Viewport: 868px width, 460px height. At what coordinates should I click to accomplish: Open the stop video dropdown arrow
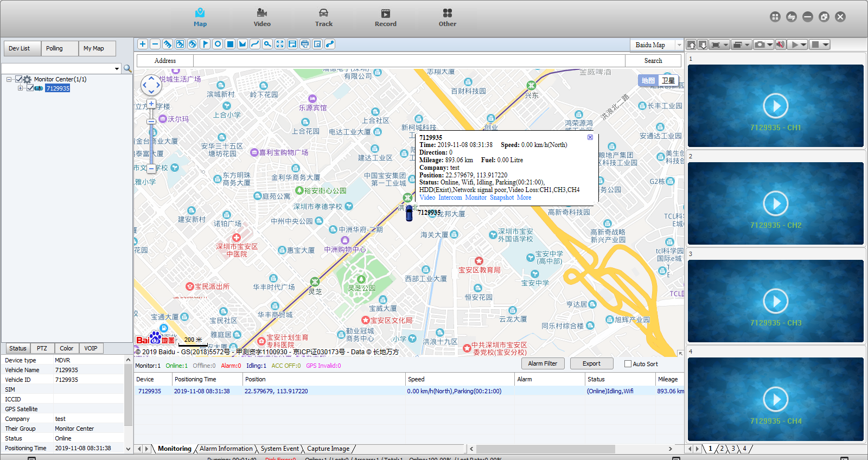coord(826,45)
